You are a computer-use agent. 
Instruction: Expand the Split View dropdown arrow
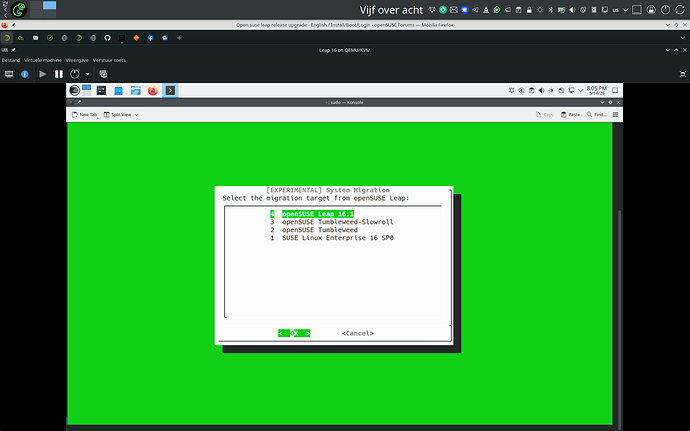click(136, 114)
